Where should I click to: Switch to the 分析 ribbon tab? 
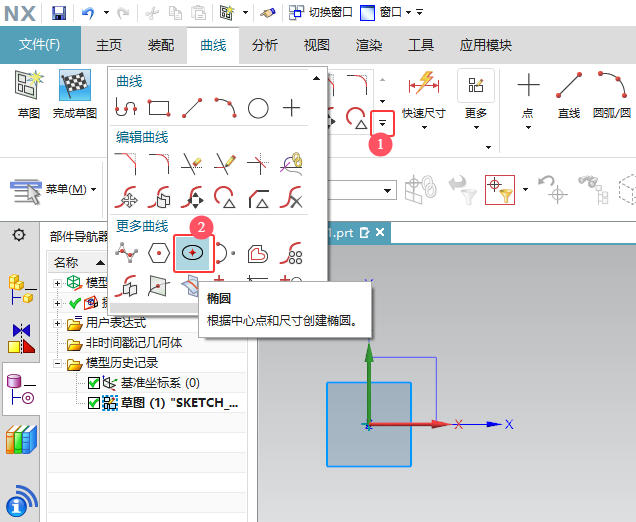tap(264, 45)
